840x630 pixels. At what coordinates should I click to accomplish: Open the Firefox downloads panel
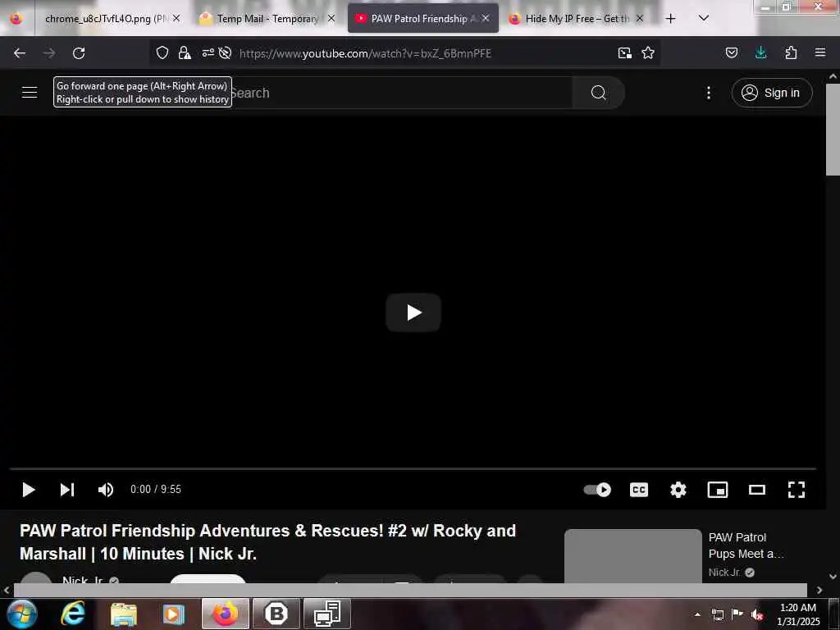[760, 52]
